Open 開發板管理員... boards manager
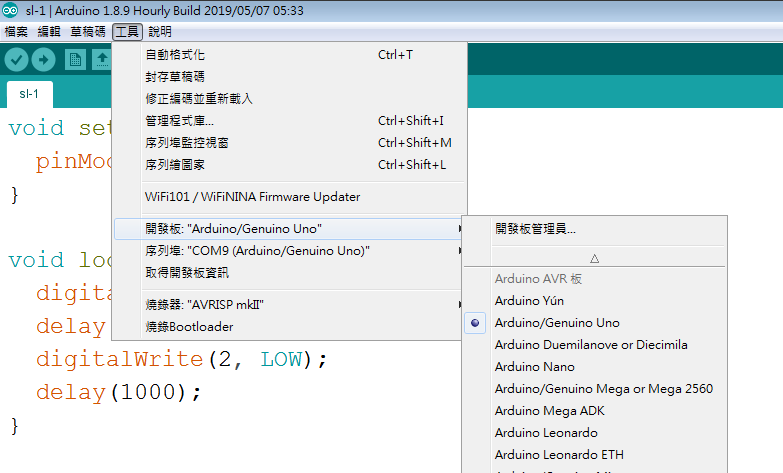Viewport: 783px width, 473px height. click(x=535, y=229)
